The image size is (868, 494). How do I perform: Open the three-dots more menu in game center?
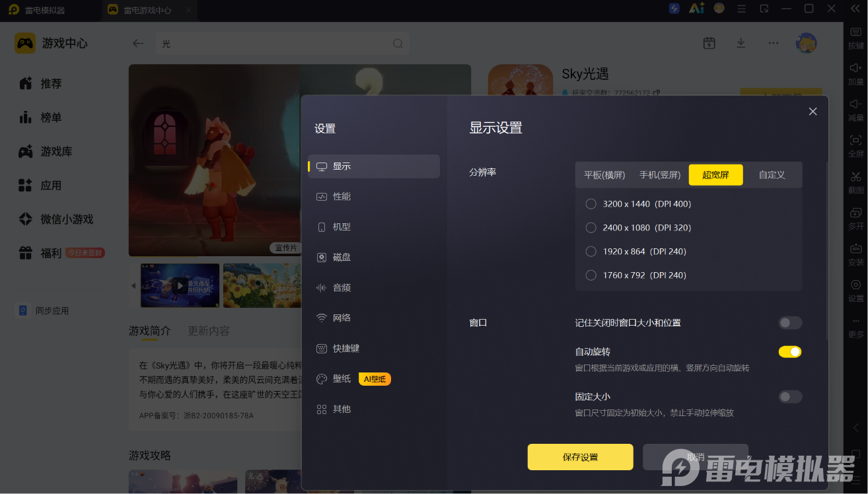[x=773, y=43]
